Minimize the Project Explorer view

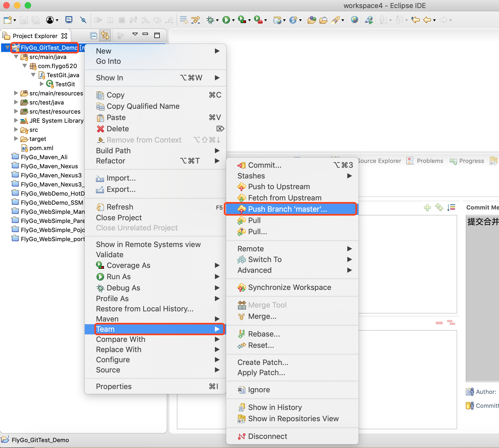coord(145,34)
